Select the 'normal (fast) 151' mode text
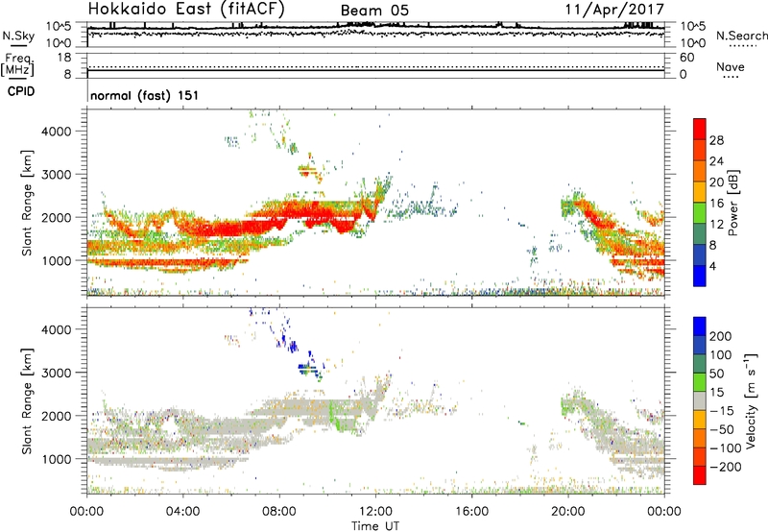The width and height of the screenshot is (768, 532). click(x=145, y=95)
